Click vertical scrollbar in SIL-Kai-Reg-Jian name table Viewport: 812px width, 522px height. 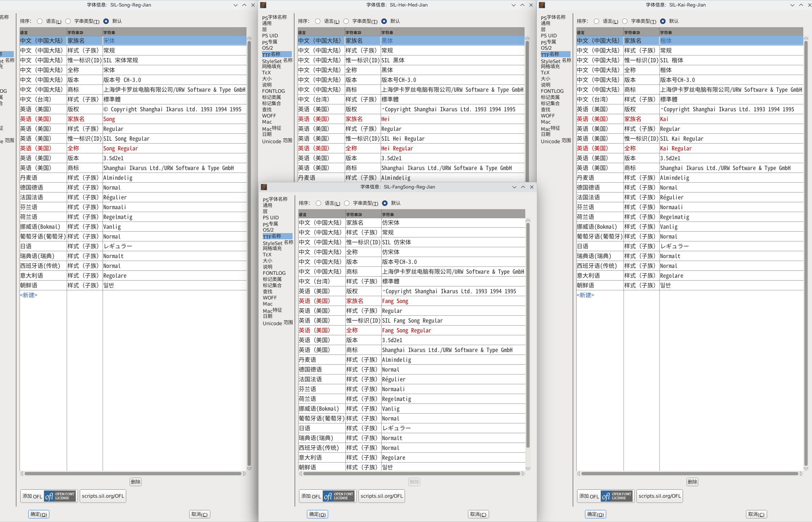806,254
